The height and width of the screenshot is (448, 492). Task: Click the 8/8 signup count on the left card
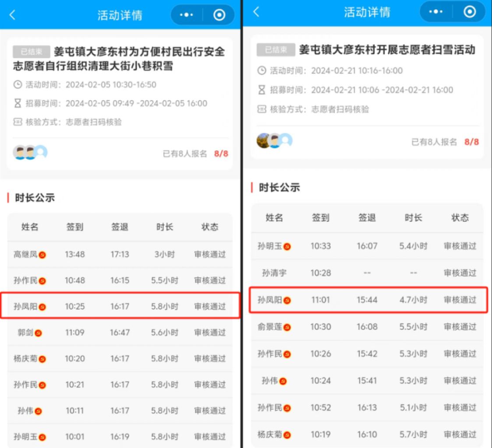221,154
